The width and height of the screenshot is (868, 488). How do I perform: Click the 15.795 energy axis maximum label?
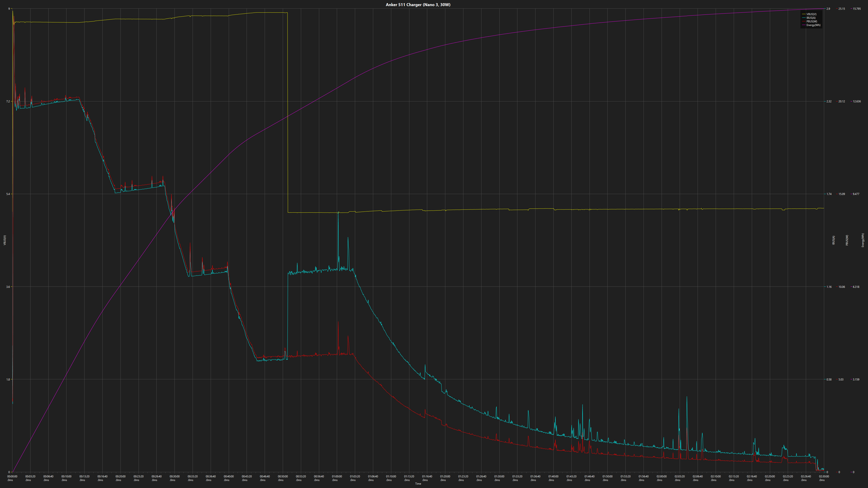pos(856,9)
